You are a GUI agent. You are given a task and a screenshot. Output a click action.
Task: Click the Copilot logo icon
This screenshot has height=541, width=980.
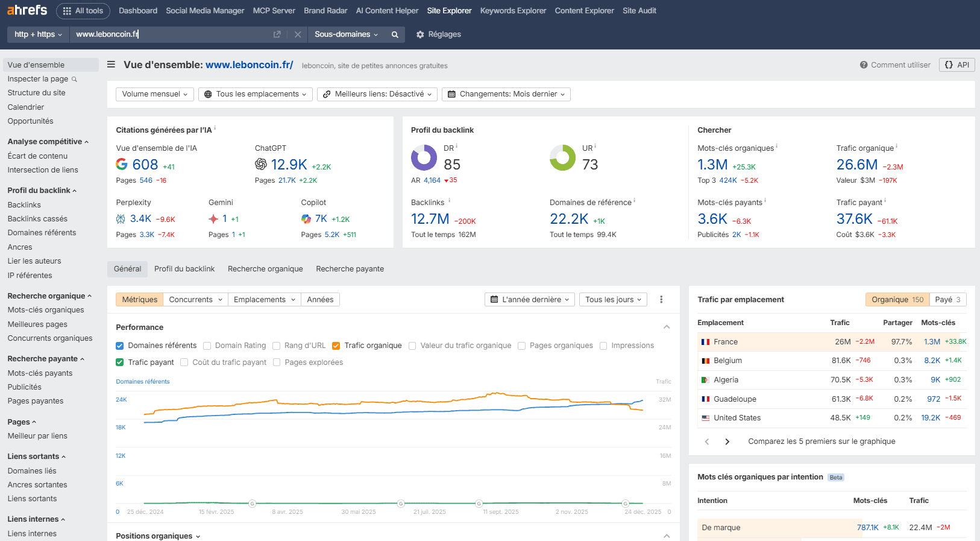click(306, 219)
